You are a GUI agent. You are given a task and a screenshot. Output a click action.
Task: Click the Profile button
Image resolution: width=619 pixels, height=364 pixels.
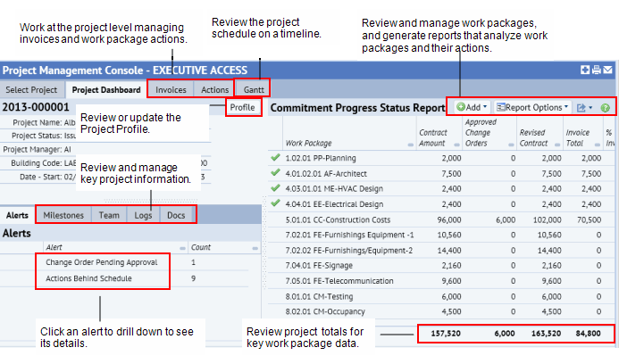point(242,107)
